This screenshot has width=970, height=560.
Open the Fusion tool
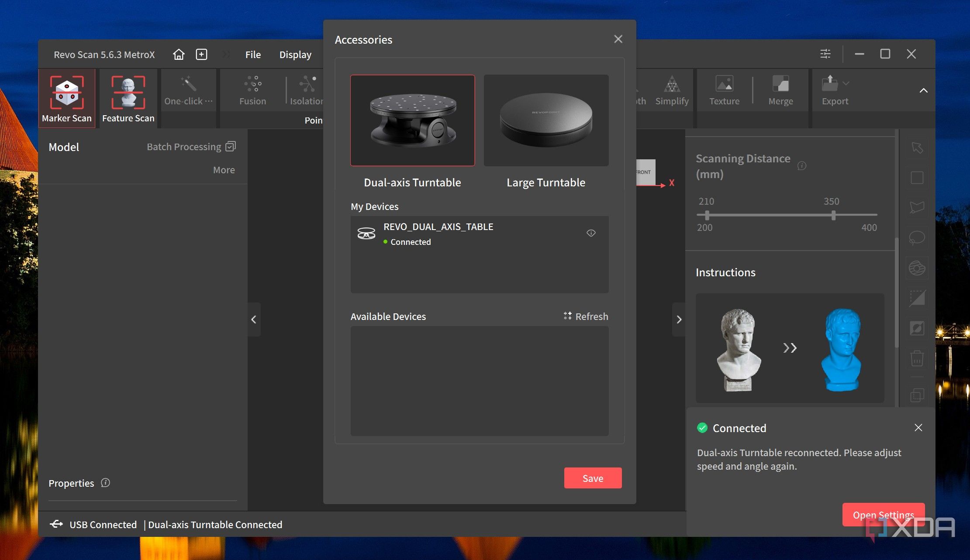coord(252,91)
